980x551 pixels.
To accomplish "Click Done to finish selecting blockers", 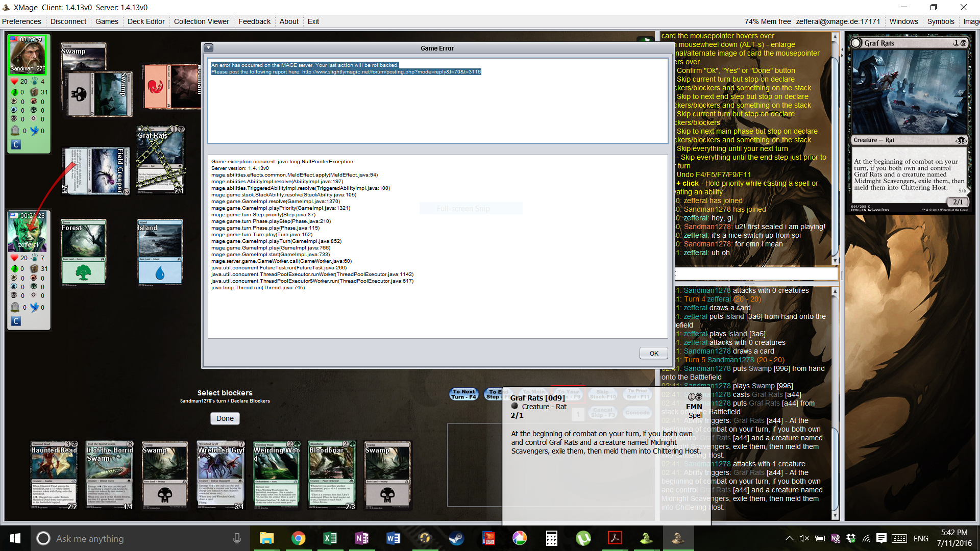I will click(225, 418).
